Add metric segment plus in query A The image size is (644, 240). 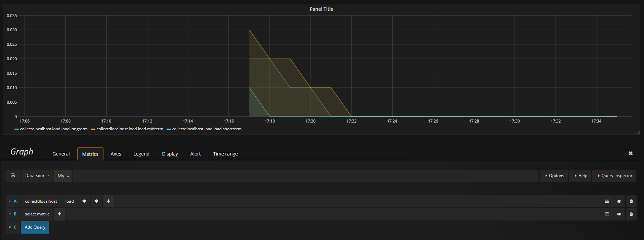[x=108, y=201]
